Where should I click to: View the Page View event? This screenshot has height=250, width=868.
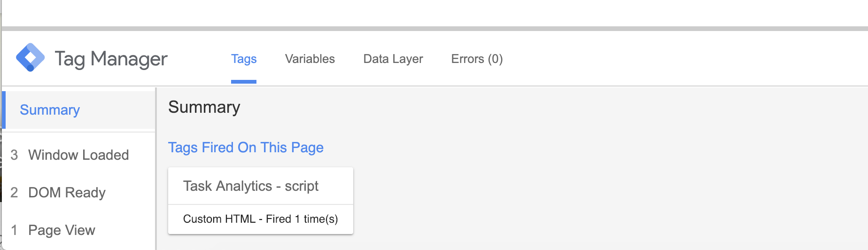pos(62,230)
